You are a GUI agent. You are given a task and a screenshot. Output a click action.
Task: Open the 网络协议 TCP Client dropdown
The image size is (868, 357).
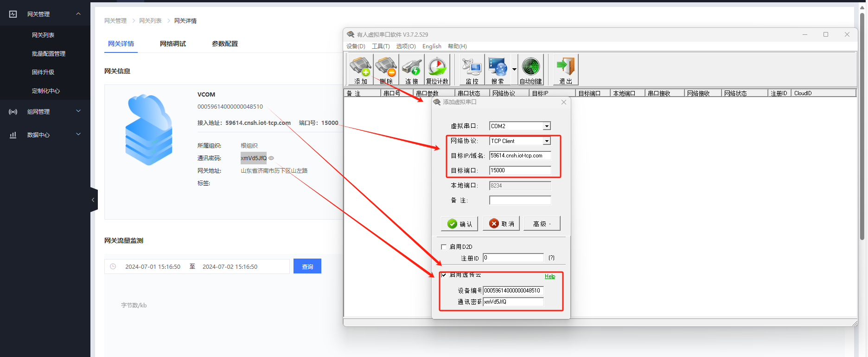point(547,141)
